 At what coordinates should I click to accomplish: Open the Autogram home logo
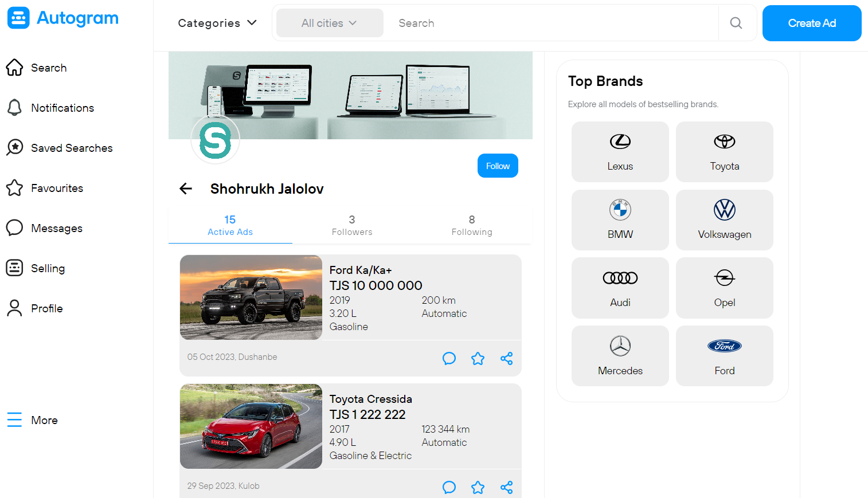click(62, 18)
